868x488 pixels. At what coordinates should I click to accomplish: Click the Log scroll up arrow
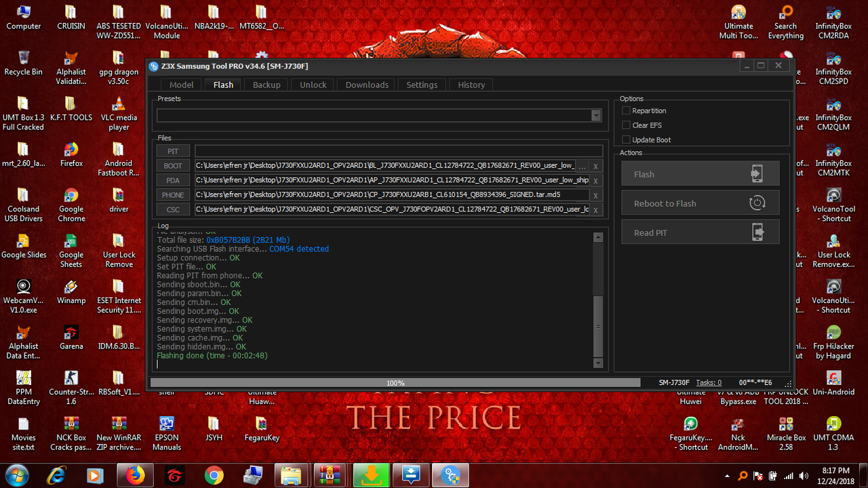[x=597, y=237]
